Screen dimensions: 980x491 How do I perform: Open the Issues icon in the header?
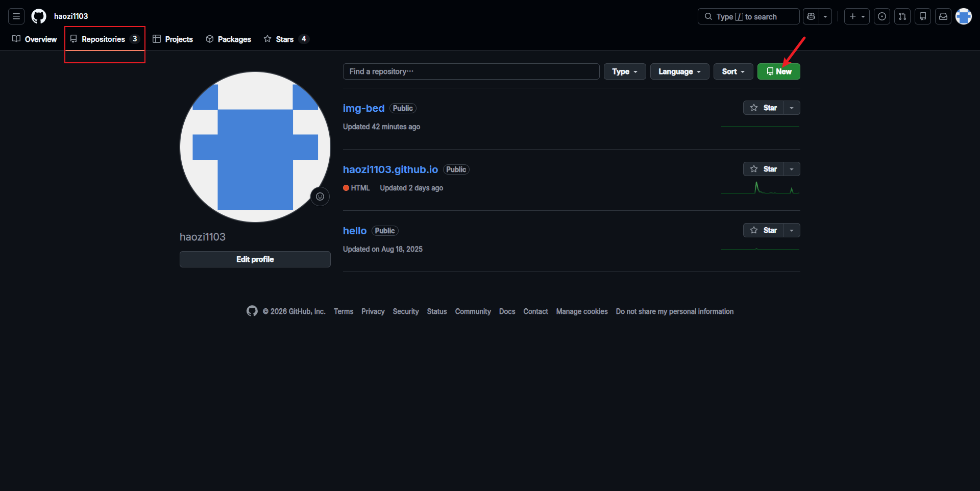pos(882,16)
